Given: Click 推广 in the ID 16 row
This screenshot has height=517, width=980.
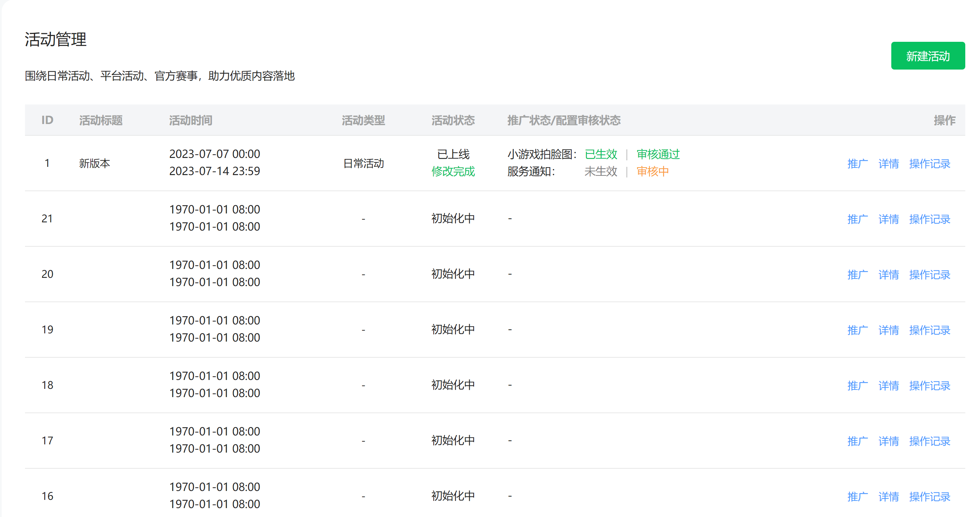Looking at the screenshot, I should (857, 497).
